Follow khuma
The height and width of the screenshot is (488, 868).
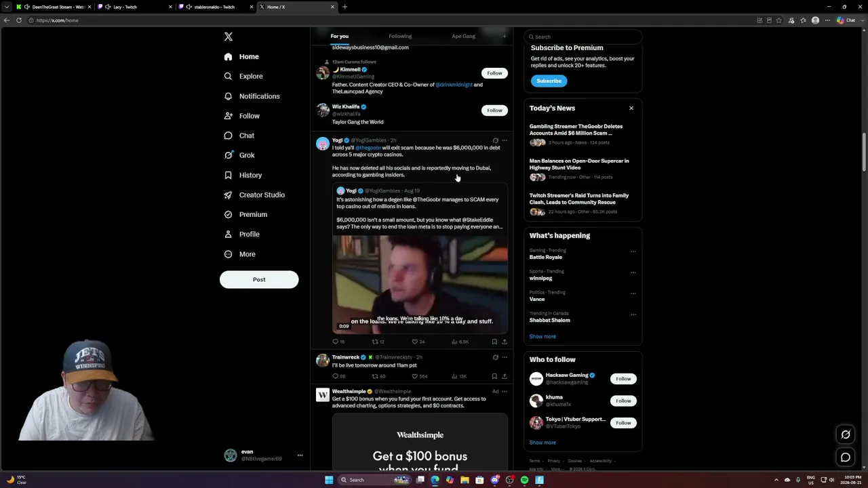[623, 401]
